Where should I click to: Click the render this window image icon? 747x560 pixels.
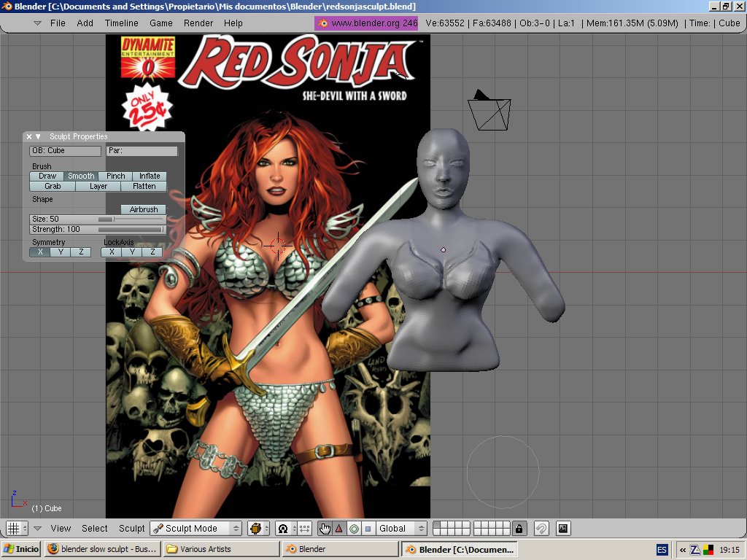click(563, 528)
